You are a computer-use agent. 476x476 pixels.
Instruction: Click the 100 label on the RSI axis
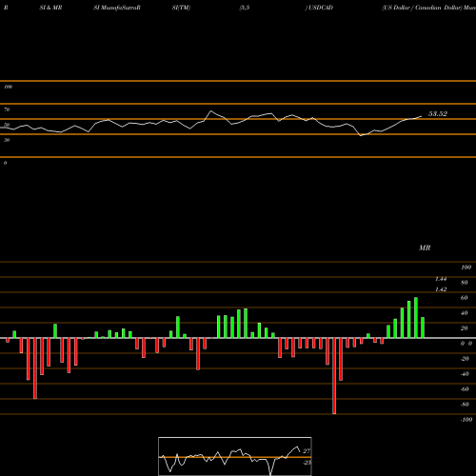pyautogui.click(x=8, y=87)
